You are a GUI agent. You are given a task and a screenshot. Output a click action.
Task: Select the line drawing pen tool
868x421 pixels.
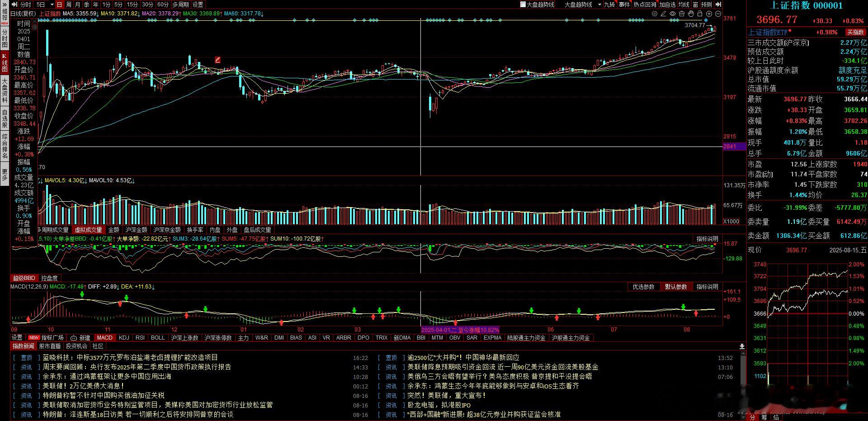click(x=664, y=14)
